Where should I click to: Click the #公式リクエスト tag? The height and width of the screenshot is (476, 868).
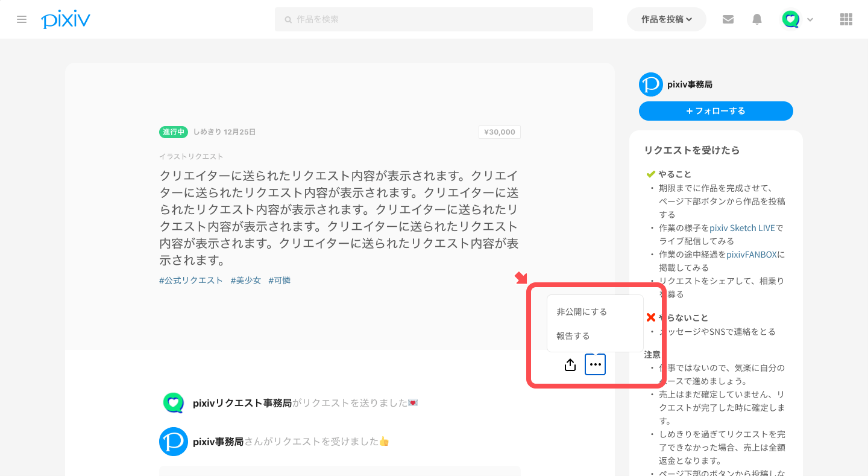coord(191,281)
